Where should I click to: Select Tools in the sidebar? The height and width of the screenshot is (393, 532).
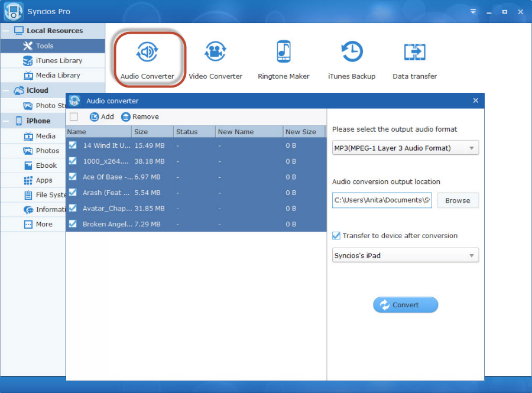coord(53,46)
